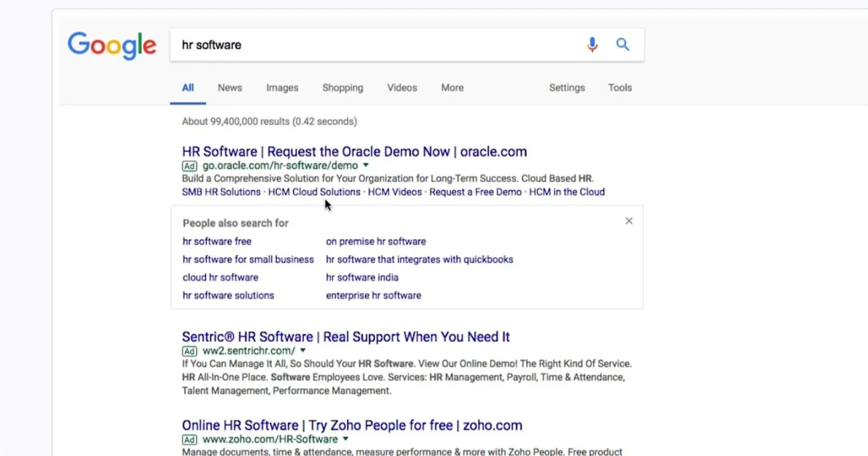Click the www.zoho.com/HR-Software URL text
Screen dimensions: 868x456
pos(270,439)
